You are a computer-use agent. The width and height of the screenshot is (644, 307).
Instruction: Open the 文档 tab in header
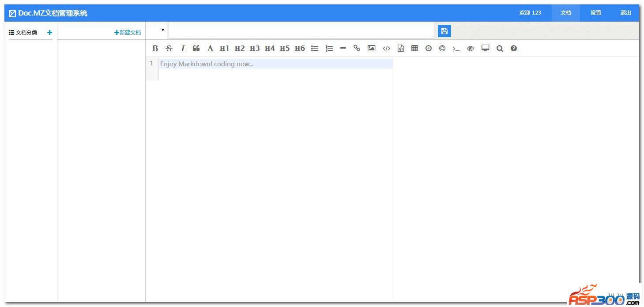pyautogui.click(x=566, y=13)
